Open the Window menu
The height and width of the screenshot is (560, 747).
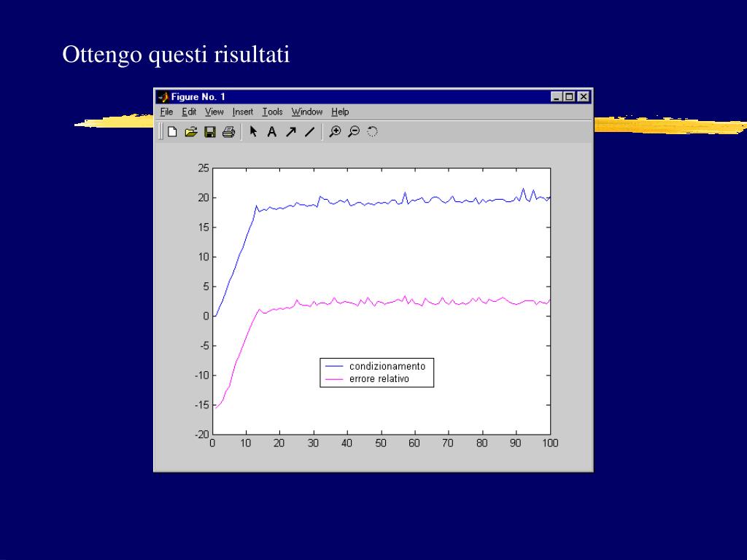307,112
